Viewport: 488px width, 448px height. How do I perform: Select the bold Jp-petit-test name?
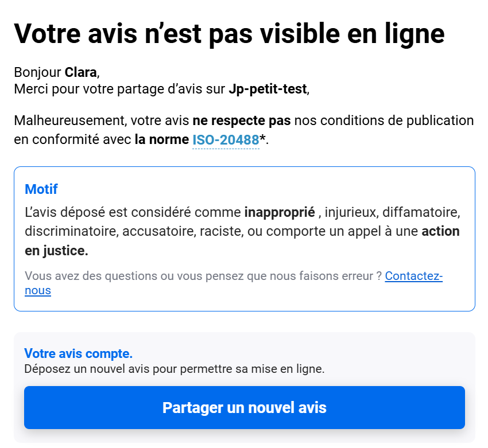[268, 89]
